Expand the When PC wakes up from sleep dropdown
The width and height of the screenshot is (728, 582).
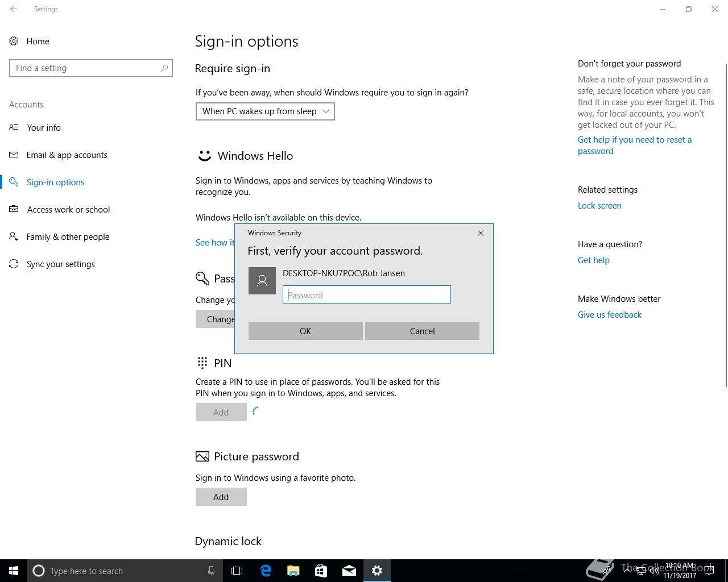coord(265,111)
